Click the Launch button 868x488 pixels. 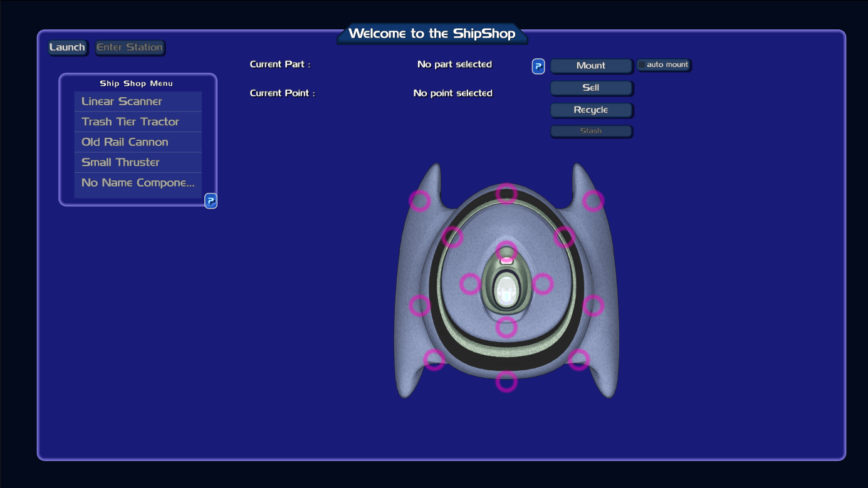[x=67, y=48]
